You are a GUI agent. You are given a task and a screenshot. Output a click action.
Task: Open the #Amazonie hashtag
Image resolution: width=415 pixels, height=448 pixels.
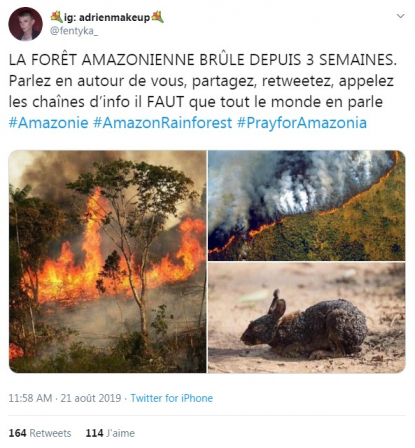pos(49,123)
